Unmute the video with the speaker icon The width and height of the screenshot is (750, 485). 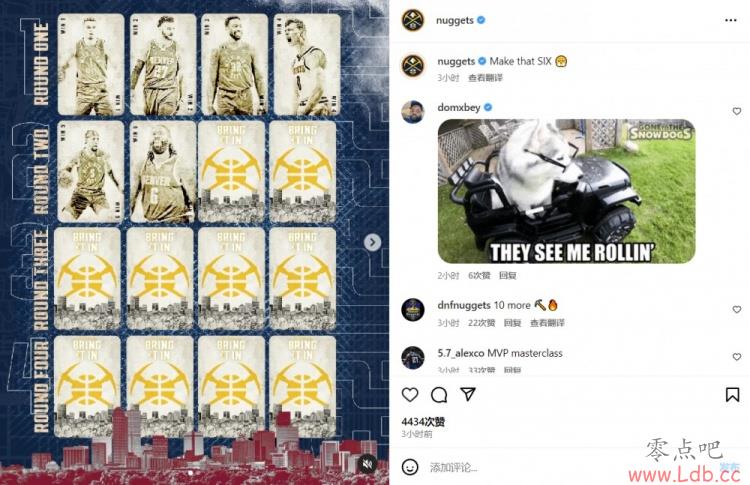point(367,464)
